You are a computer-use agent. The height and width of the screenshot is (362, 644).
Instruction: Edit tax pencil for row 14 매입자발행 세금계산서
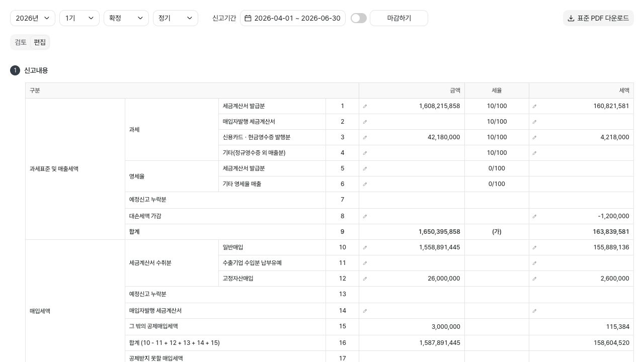(x=535, y=311)
